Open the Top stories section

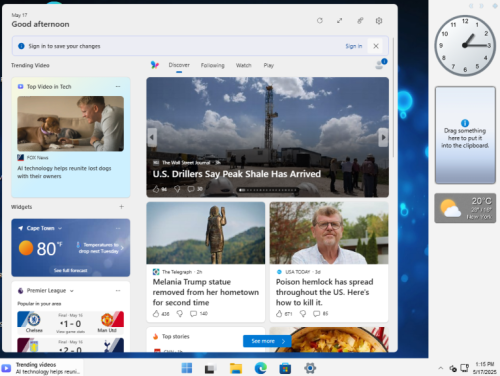coord(176,337)
